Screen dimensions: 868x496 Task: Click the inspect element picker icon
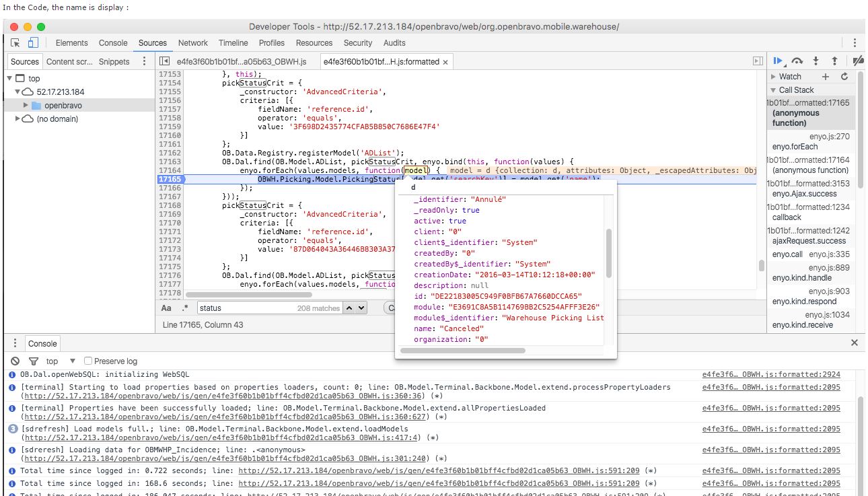tap(15, 43)
